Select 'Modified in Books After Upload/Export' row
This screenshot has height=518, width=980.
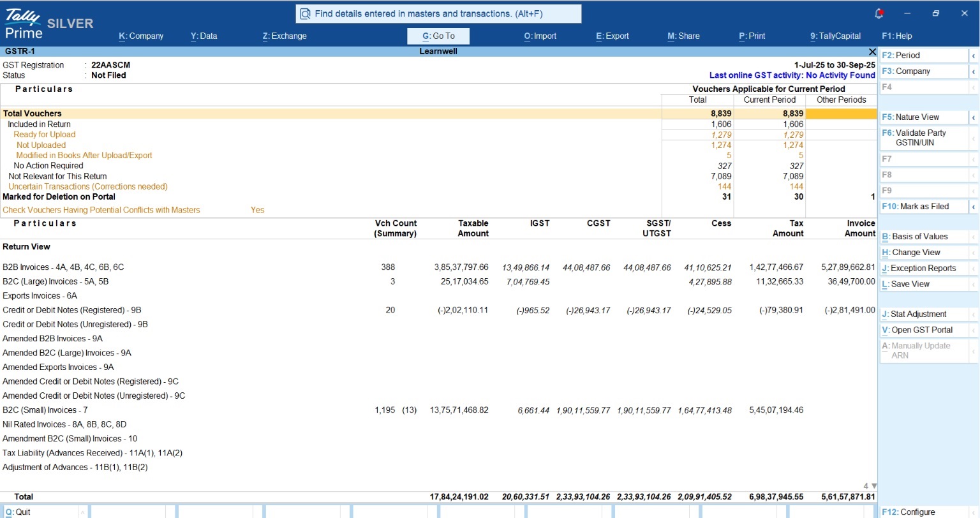click(438, 155)
